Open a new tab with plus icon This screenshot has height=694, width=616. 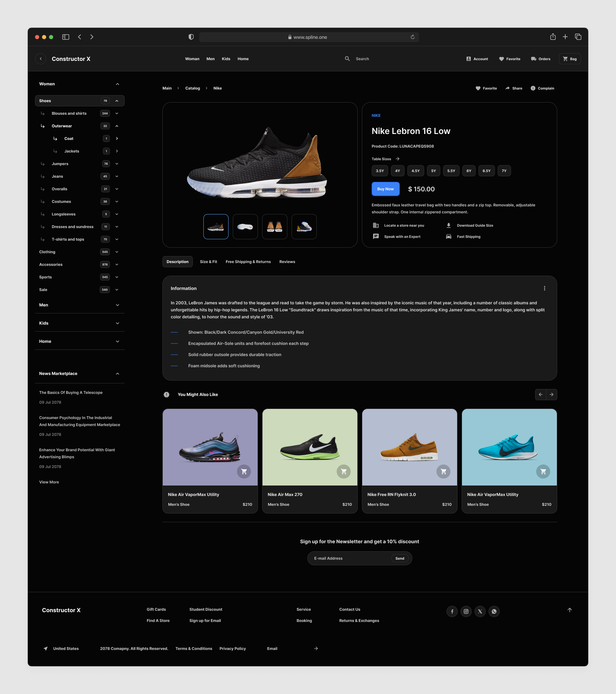(565, 37)
